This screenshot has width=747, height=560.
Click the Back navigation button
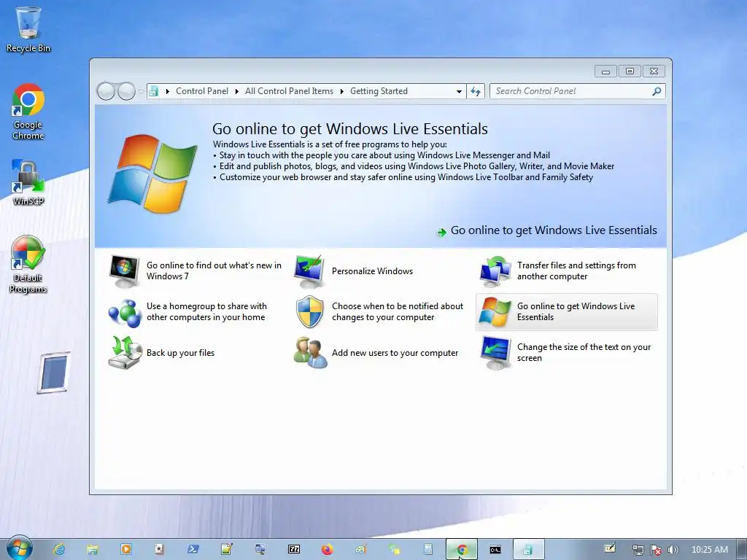pyautogui.click(x=106, y=91)
